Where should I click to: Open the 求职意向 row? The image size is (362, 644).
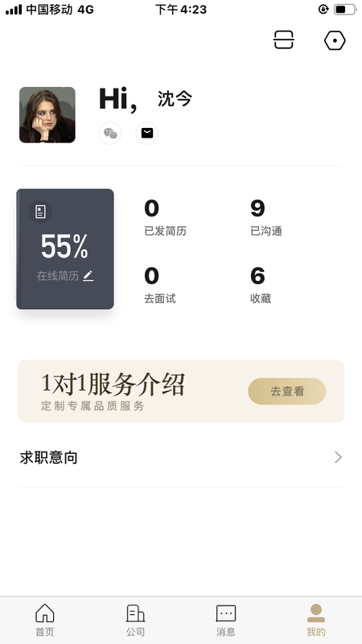pyautogui.click(x=181, y=457)
